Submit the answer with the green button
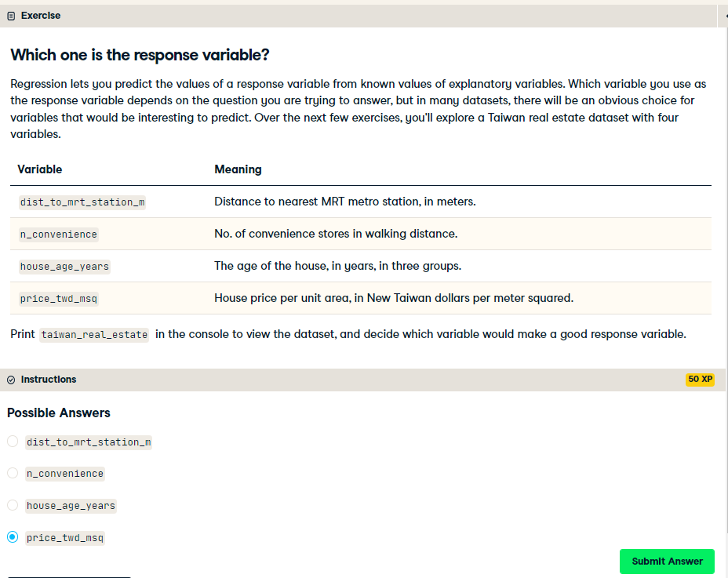The image size is (728, 578). click(x=667, y=562)
